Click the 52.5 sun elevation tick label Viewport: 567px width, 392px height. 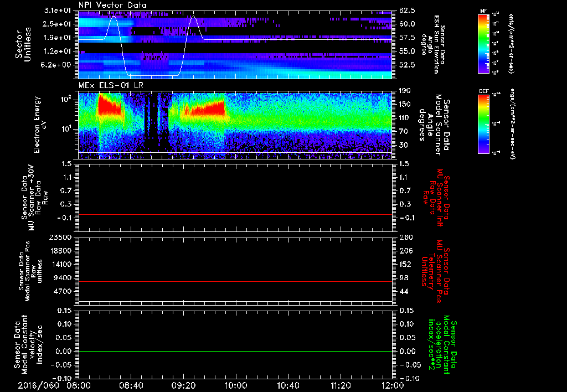tap(407, 65)
